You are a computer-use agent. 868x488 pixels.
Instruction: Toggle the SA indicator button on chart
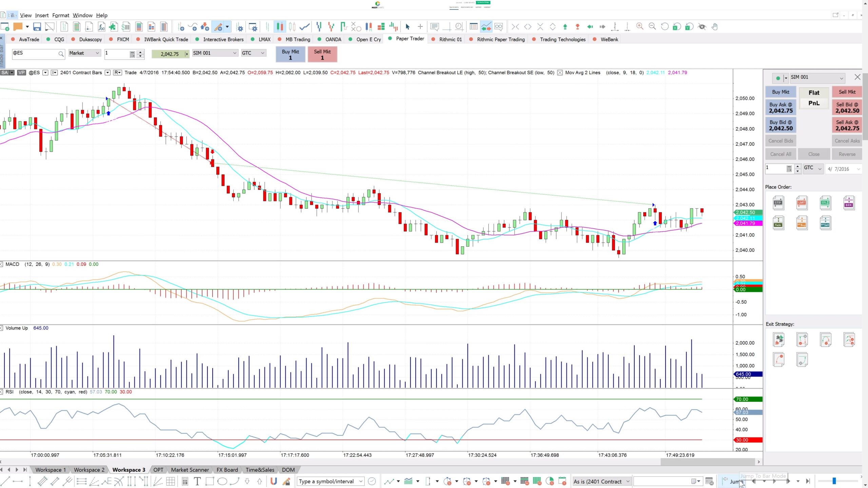(5, 72)
